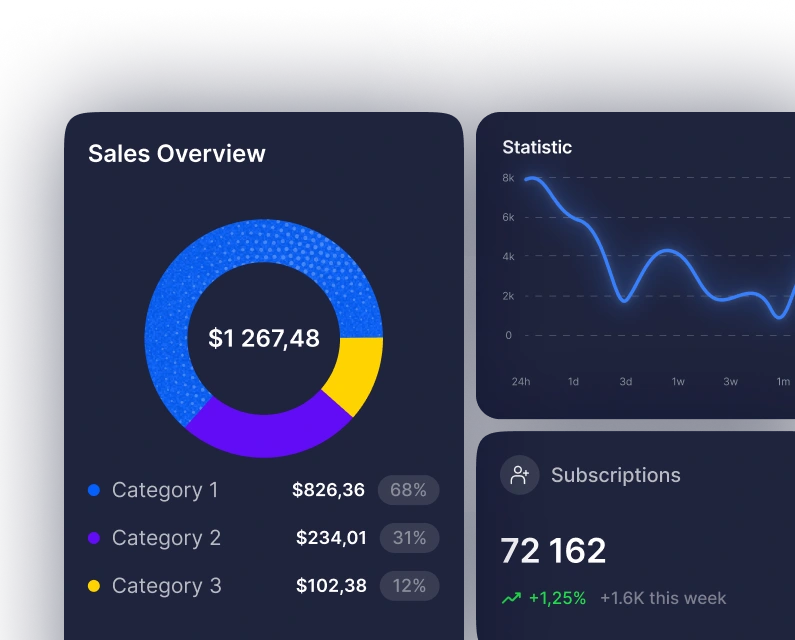The height and width of the screenshot is (640, 795).
Task: Click the Sales Overview heading
Action: coord(177,154)
